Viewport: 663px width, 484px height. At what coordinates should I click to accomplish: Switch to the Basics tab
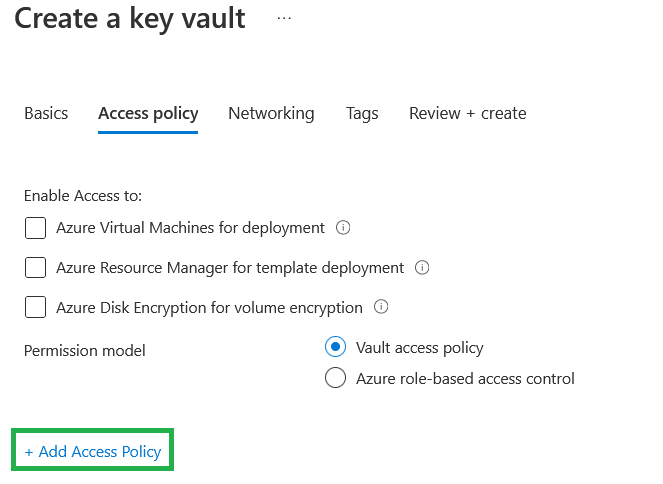pos(46,113)
